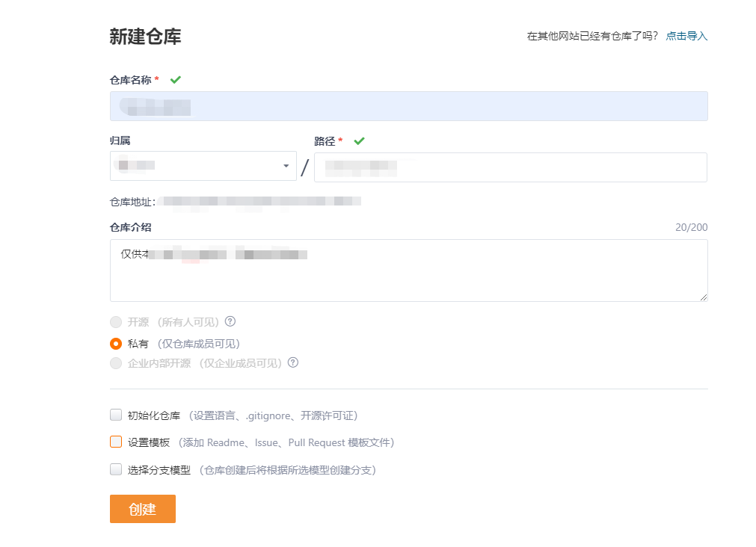Viewport: 756px width, 547px height.
Task: Enable the 设置模板 checkbox
Action: point(116,442)
